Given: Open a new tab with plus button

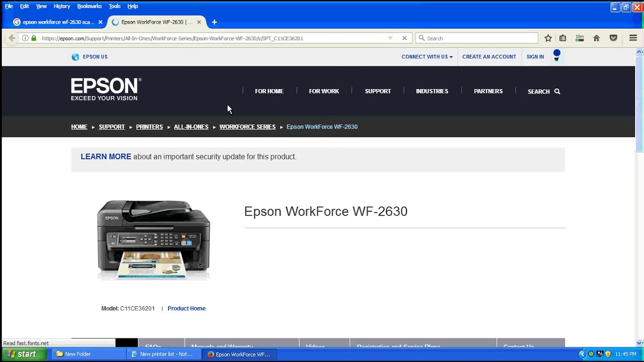Looking at the screenshot, I should click(214, 22).
